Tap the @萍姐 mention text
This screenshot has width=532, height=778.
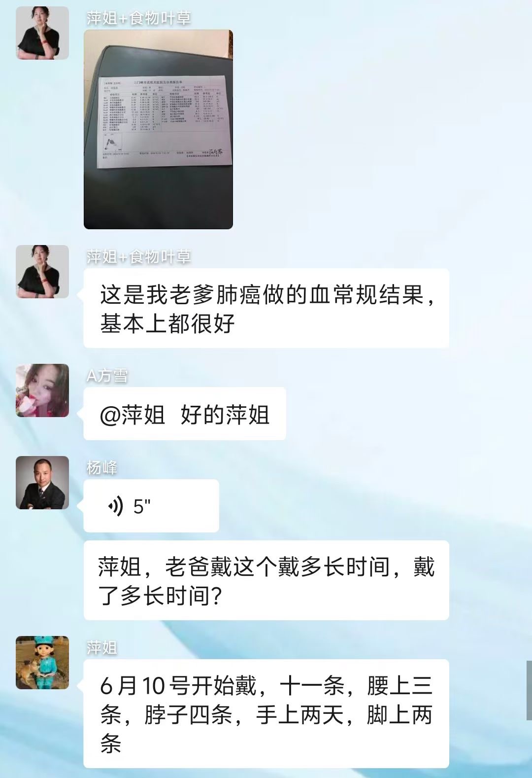click(x=132, y=415)
